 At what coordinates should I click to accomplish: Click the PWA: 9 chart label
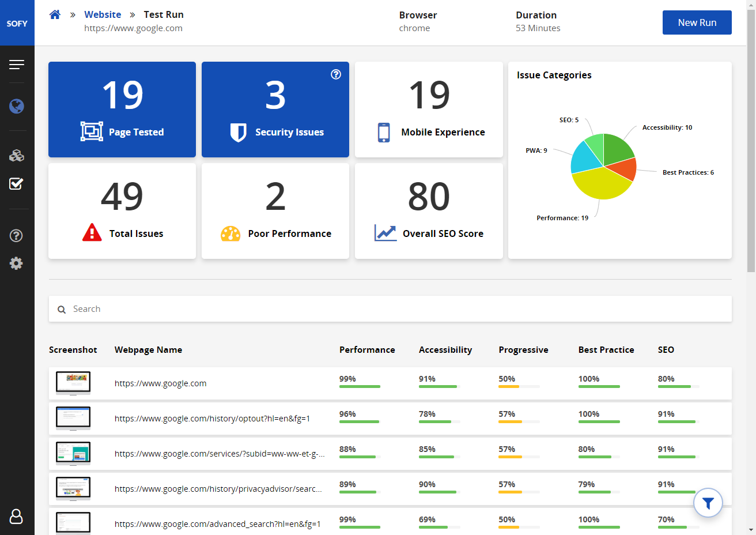(x=536, y=150)
